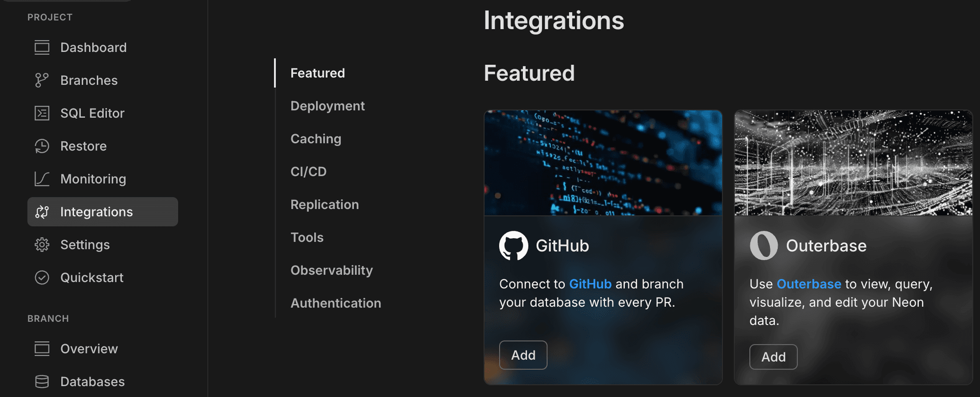The width and height of the screenshot is (980, 397).
Task: Select the Deployment category
Action: point(327,106)
